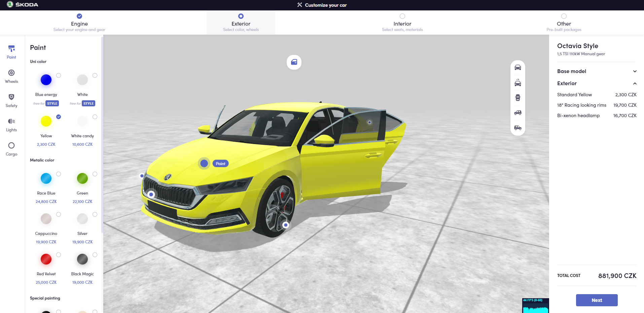This screenshot has width=644, height=313.
Task: Select the White uni color radio button
Action: coord(95,75)
